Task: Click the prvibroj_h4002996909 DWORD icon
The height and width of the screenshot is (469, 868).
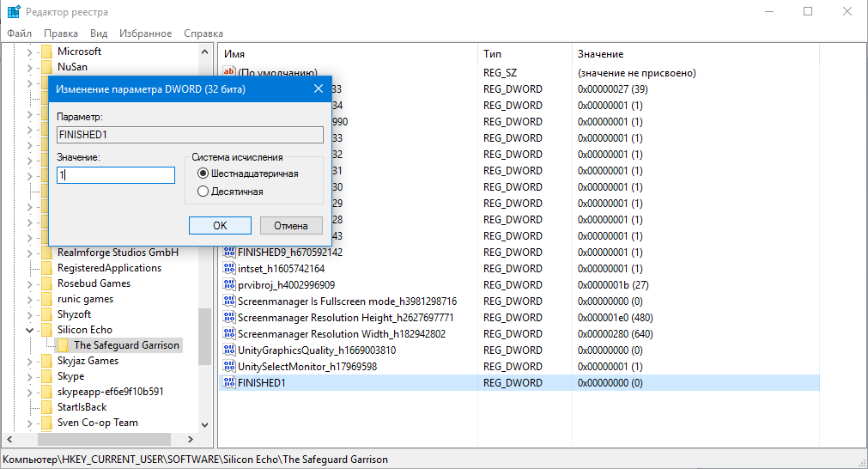Action: [229, 284]
